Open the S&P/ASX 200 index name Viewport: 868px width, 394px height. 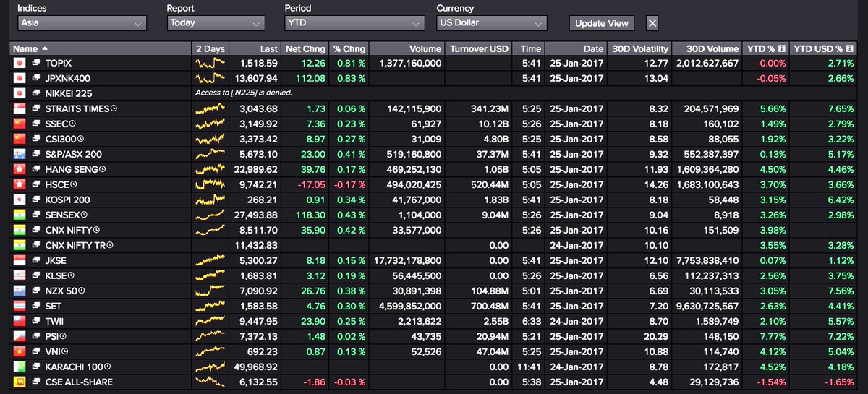click(73, 154)
